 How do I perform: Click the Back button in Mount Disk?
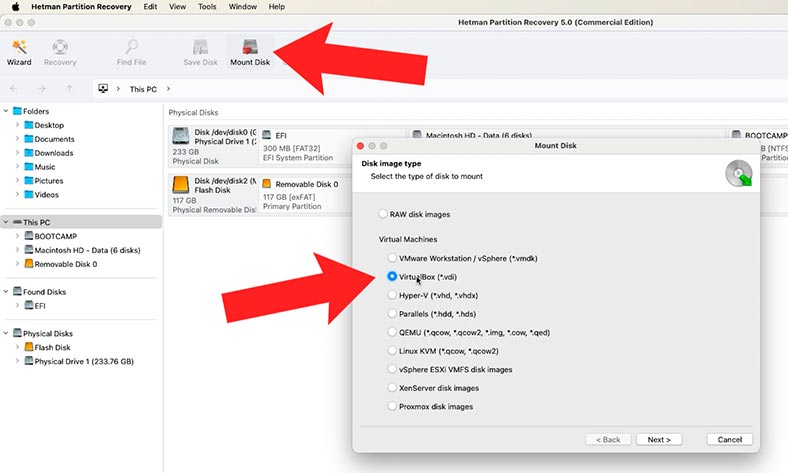click(x=608, y=440)
